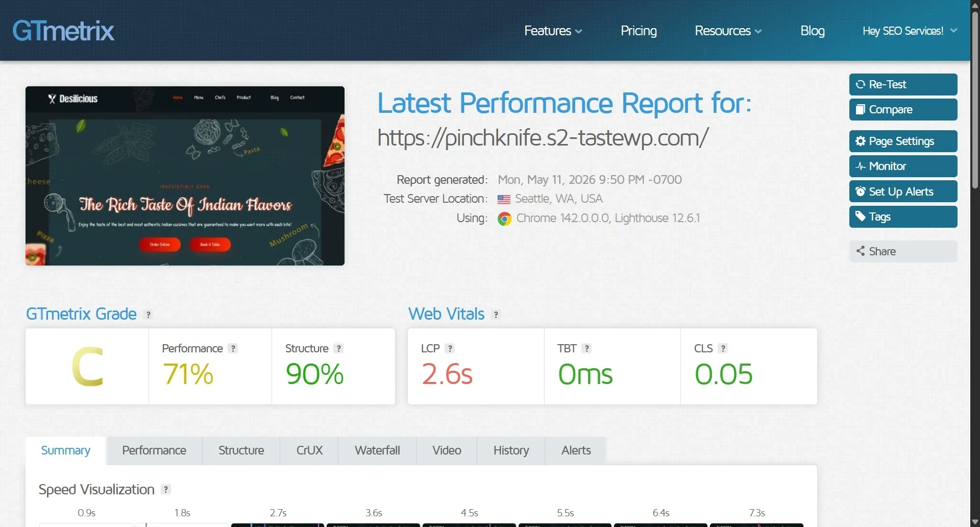980x527 pixels.
Task: Click the 0.05 CLS value
Action: (x=724, y=374)
